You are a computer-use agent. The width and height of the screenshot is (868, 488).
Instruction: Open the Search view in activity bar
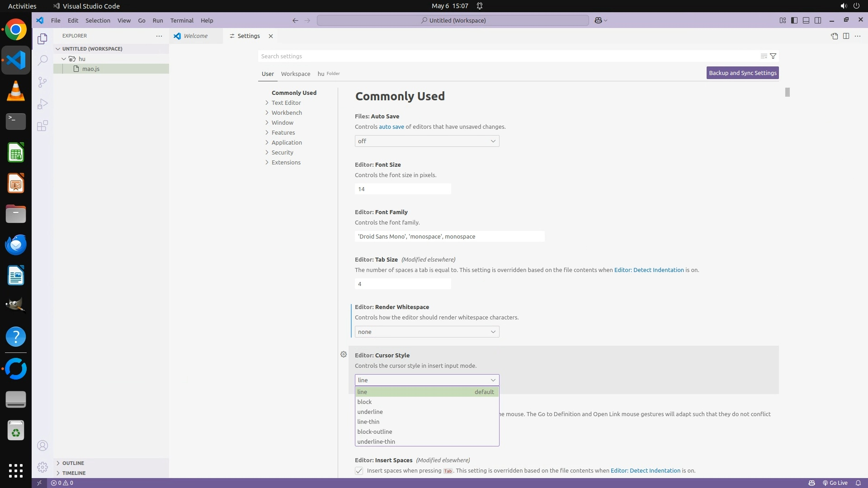pyautogui.click(x=42, y=60)
